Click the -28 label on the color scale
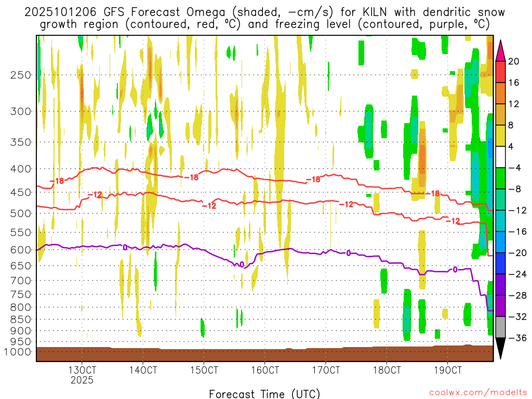This screenshot has height=399, width=532. coord(517,296)
